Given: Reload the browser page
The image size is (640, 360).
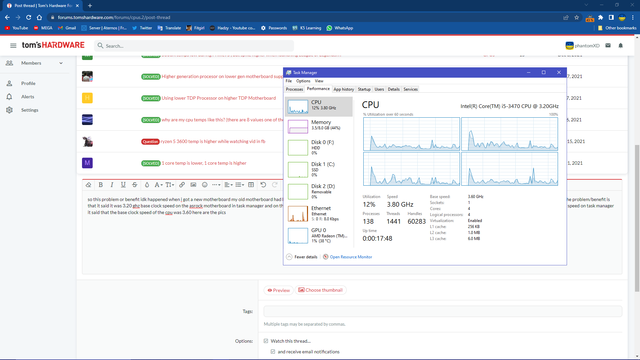Looking at the screenshot, I should (x=29, y=18).
